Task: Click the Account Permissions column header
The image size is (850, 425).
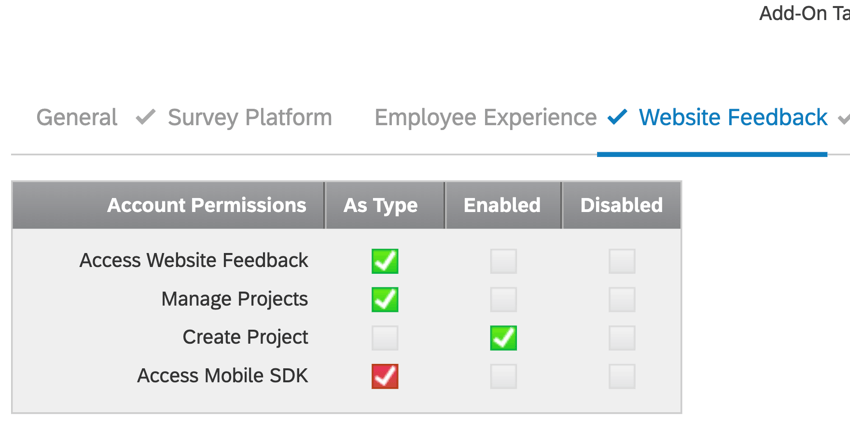Action: [x=206, y=205]
